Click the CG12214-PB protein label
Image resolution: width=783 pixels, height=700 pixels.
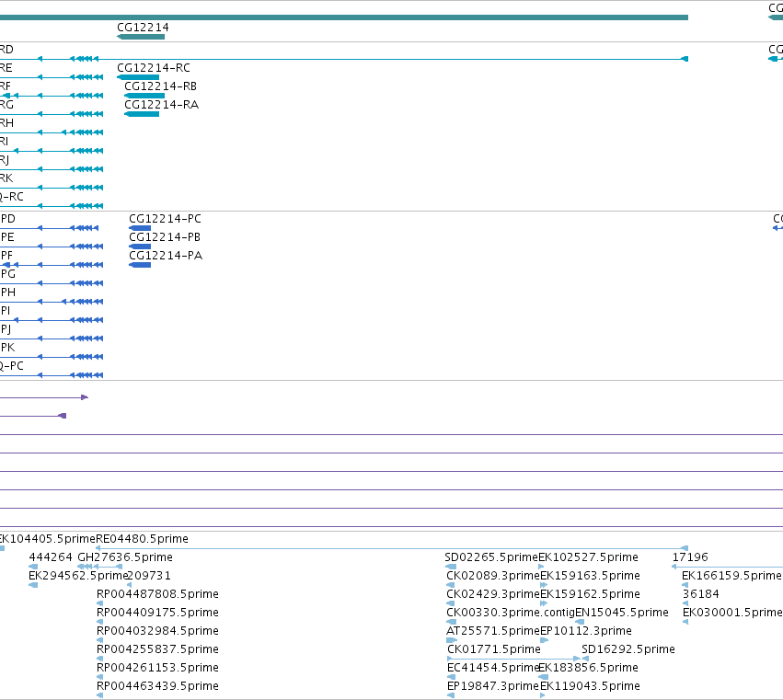click(165, 237)
